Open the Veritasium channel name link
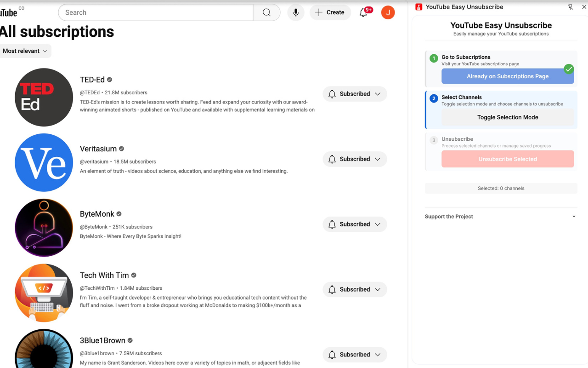The height and width of the screenshot is (368, 588). pyautogui.click(x=98, y=149)
